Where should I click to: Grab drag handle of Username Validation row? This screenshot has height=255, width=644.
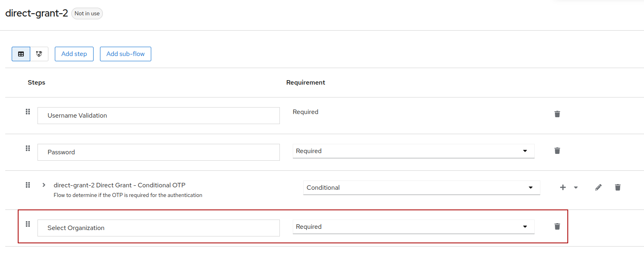pyautogui.click(x=28, y=112)
